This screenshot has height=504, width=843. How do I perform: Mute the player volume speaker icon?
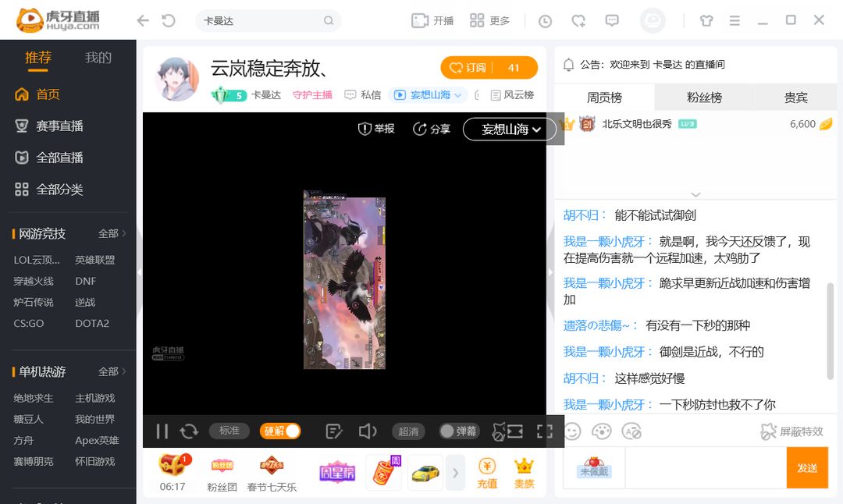pos(368,431)
